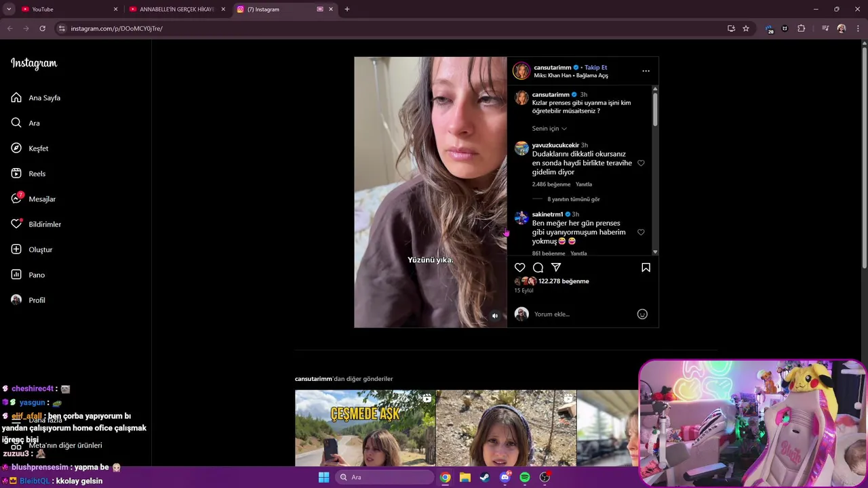
Task: Expand 8 yanıtın tümünü gör replies
Action: click(x=574, y=199)
